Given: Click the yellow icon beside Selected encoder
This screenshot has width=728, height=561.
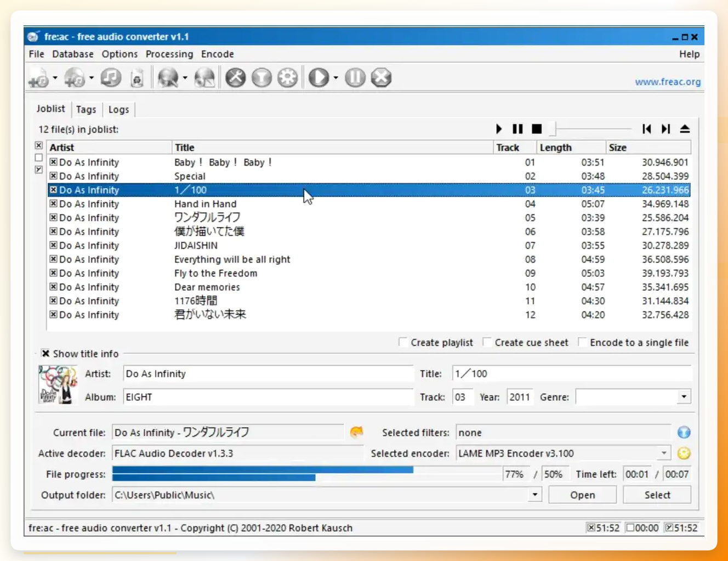Looking at the screenshot, I should click(684, 454).
